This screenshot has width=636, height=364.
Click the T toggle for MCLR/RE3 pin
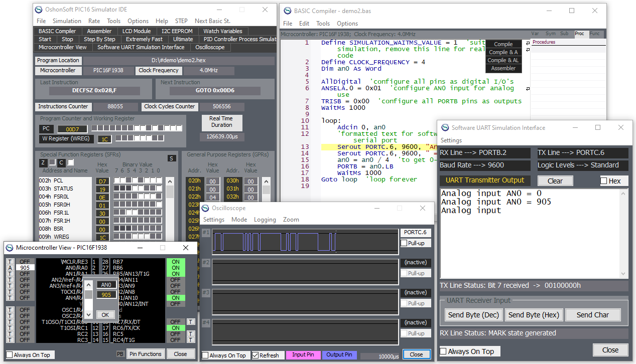click(x=10, y=262)
